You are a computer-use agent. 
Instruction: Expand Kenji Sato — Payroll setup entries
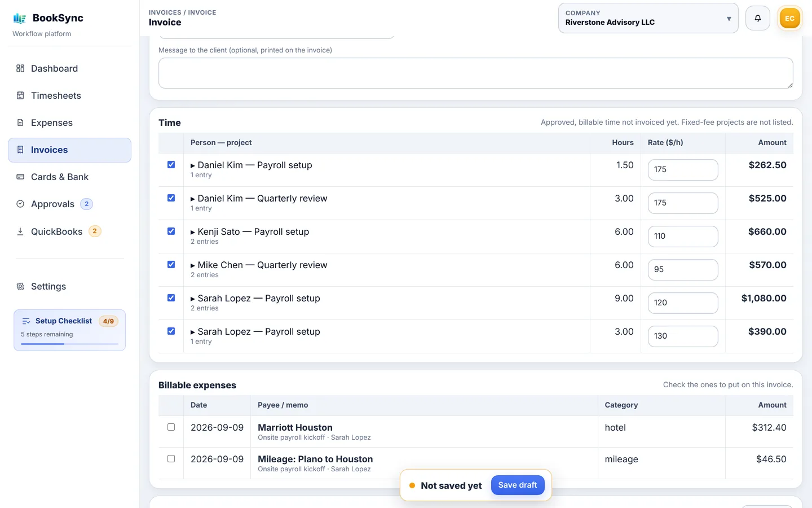[x=193, y=232]
